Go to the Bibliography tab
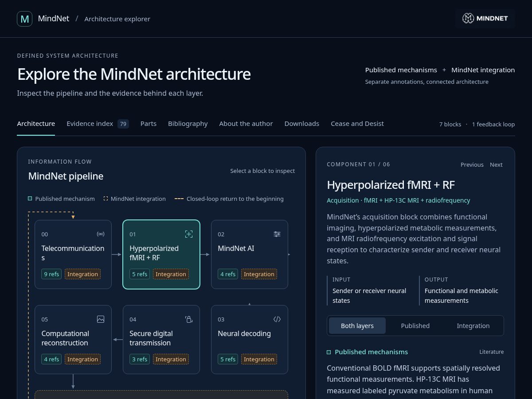 point(188,124)
